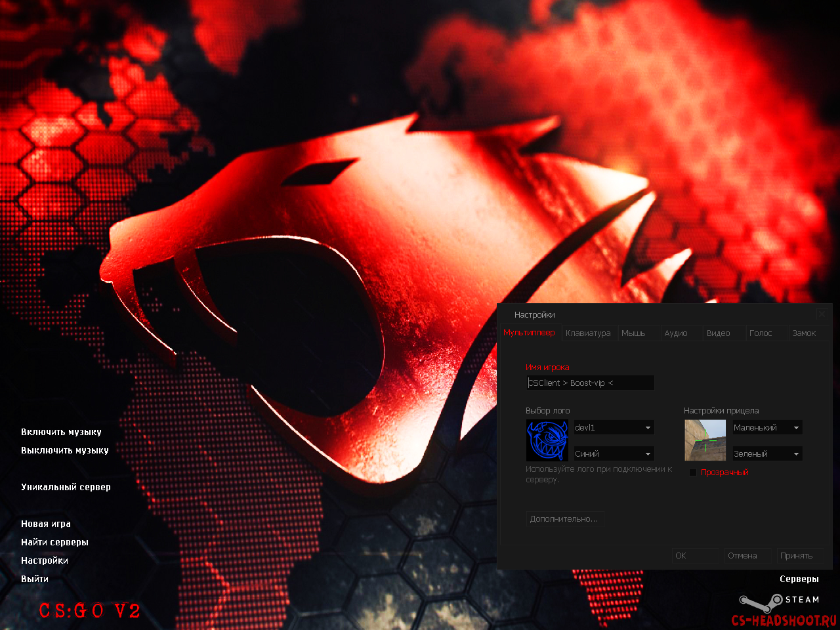Open the Мультиплеер tab
This screenshot has width=840, height=630.
[x=529, y=333]
